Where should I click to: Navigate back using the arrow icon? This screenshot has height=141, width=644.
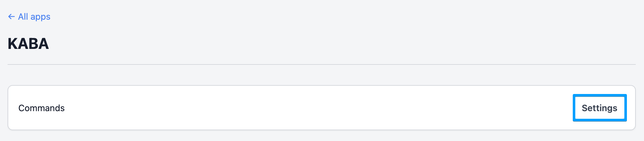pos(11,17)
